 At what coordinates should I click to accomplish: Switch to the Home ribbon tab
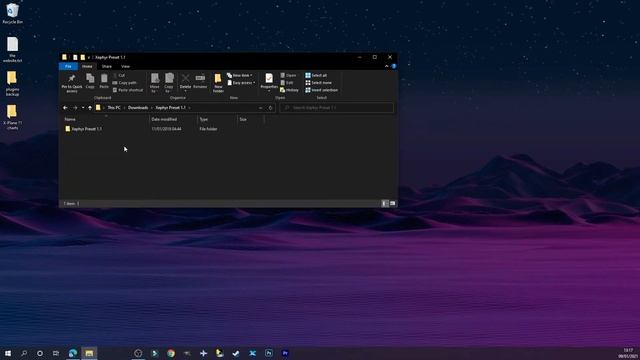click(87, 66)
